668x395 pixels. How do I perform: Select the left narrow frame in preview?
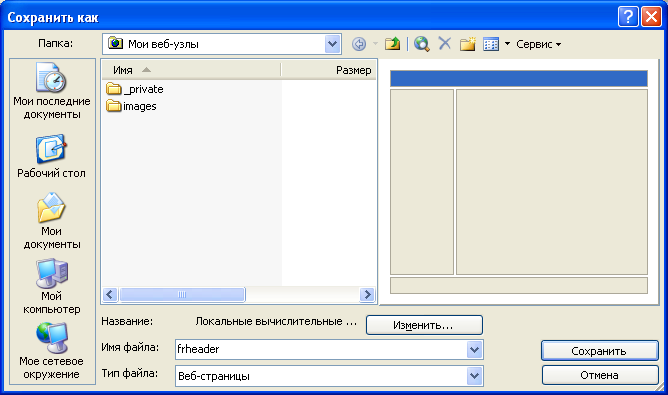click(x=422, y=182)
